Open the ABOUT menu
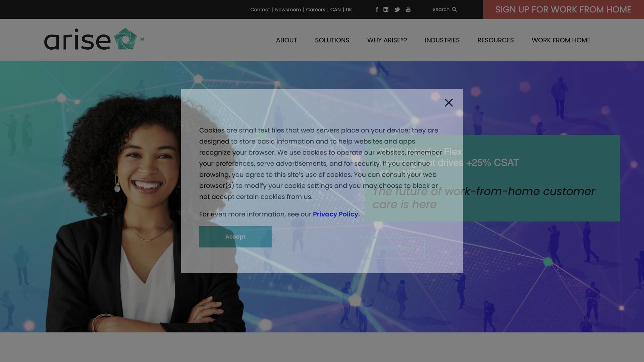644x362 pixels. coord(286,40)
